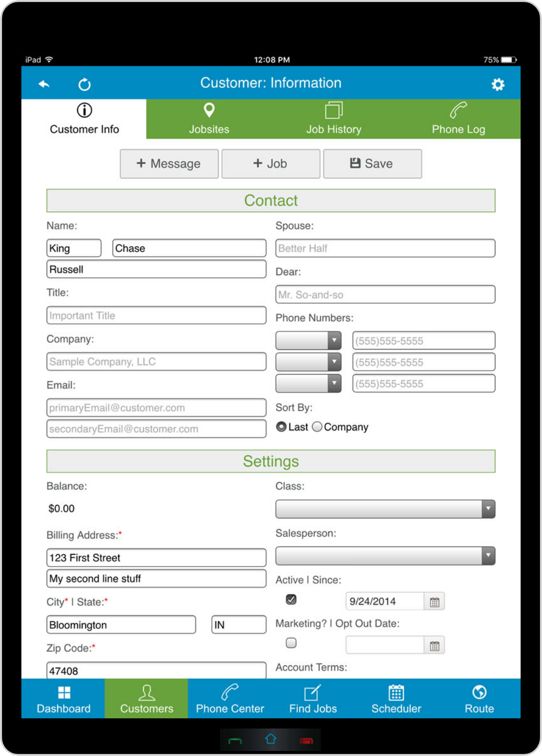Tap the blue home icon below screen
Image resolution: width=542 pixels, height=756 pixels.
[270, 739]
